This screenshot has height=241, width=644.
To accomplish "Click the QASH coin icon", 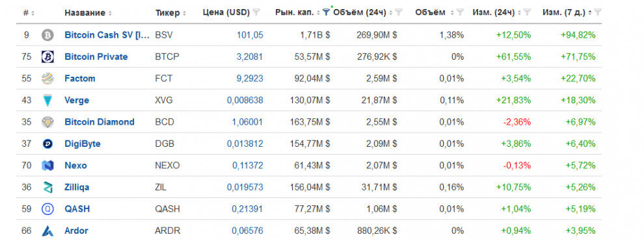I will pyautogui.click(x=47, y=209).
